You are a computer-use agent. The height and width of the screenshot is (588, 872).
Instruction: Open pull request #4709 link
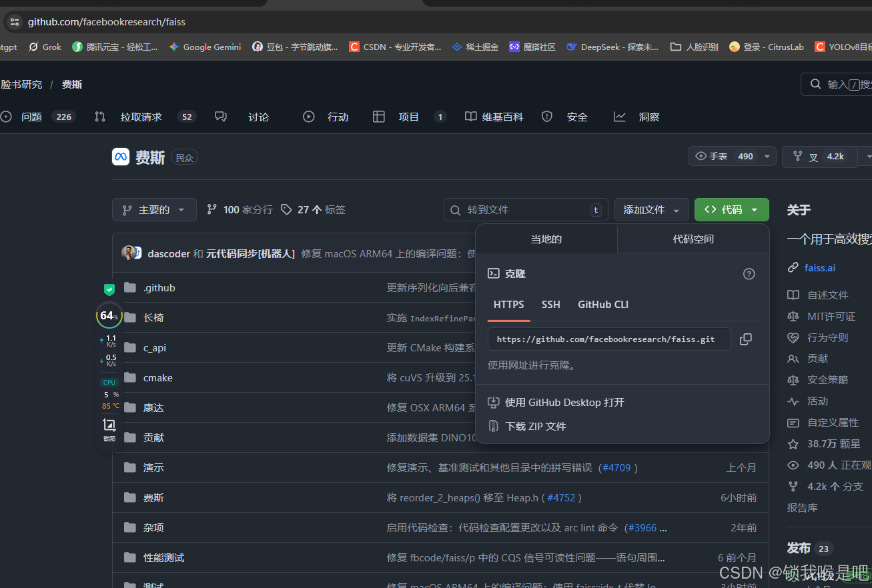pos(617,468)
